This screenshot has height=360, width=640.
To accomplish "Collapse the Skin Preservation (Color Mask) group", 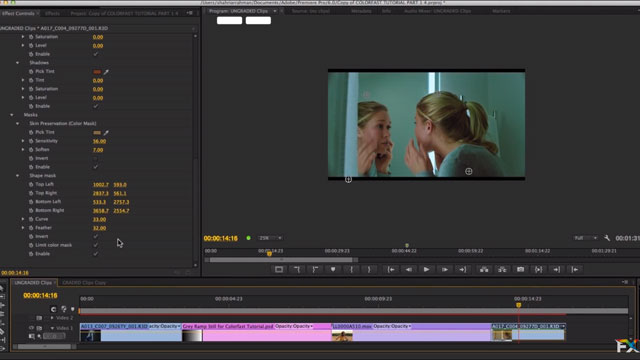I will click(x=18, y=123).
